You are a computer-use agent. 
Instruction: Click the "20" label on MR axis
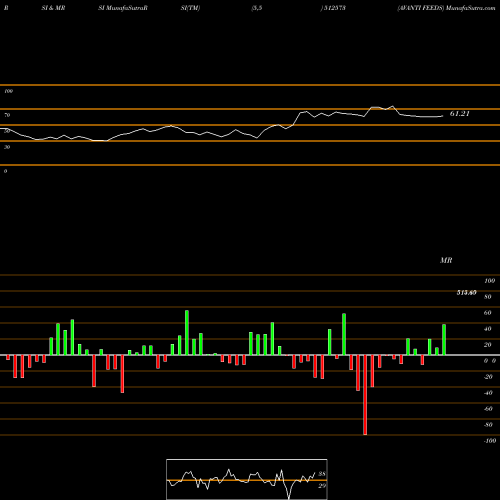tap(488, 345)
